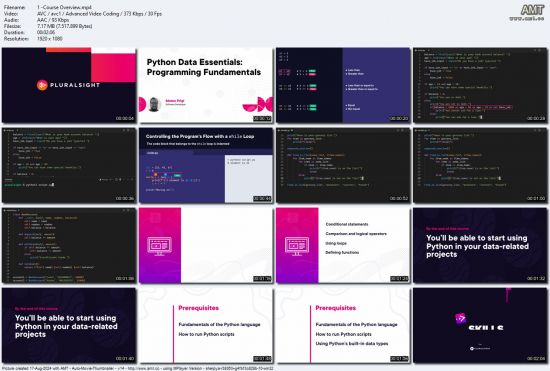The width and height of the screenshot is (550, 371).
Task: Open the code with terminal thumbnail at 00:00:36
Action: pyautogui.click(x=69, y=165)
